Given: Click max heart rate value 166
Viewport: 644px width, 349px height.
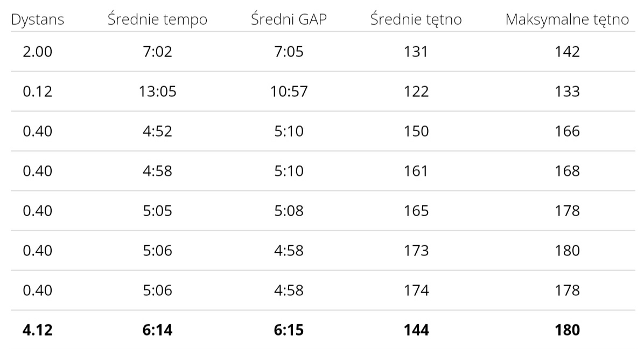Looking at the screenshot, I should [567, 131].
